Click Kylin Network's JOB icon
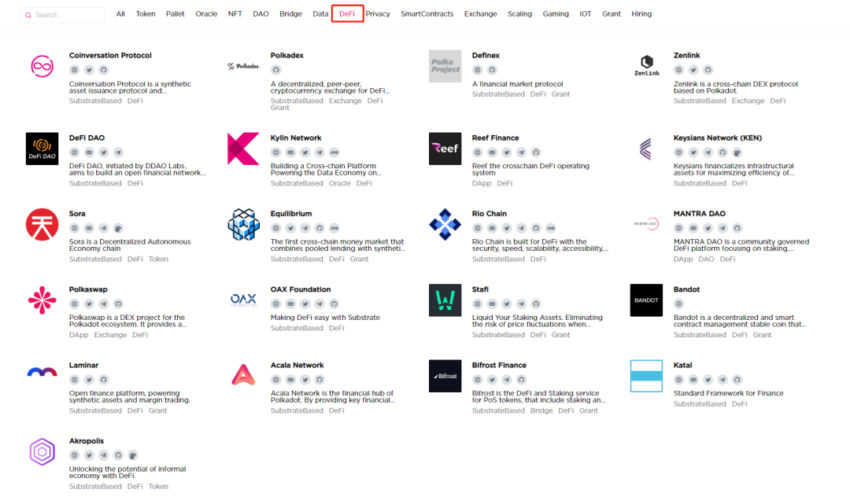 334,152
